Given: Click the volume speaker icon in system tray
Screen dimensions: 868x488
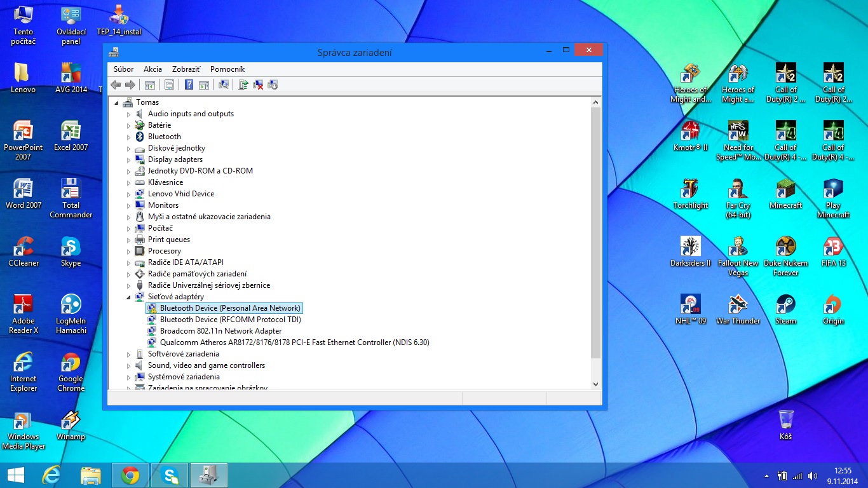Looking at the screenshot, I should [x=813, y=476].
